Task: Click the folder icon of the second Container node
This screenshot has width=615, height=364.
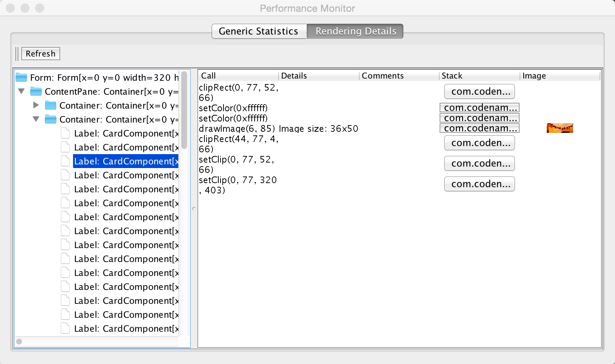Action: 50,119
